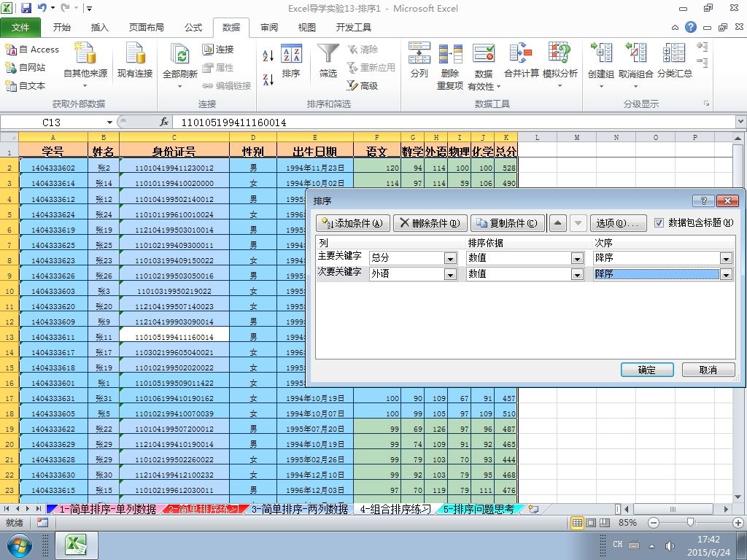Click Excel icon in taskbar
The image size is (747, 560).
pos(77,545)
